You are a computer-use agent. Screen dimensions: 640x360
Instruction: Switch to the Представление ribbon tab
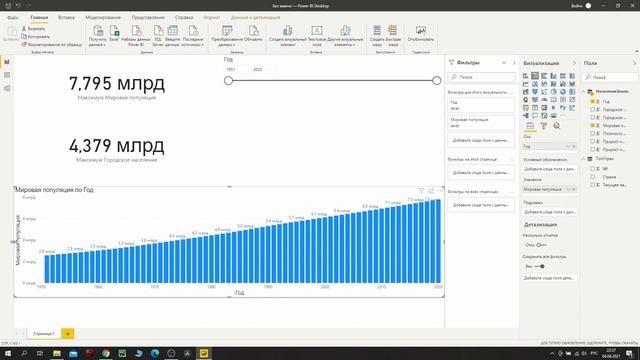pos(148,18)
